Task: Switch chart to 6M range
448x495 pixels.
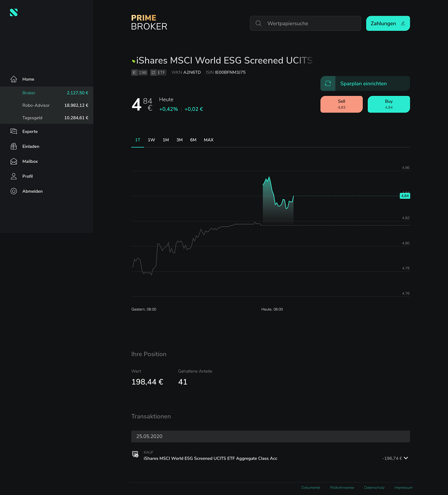Action: pos(193,140)
